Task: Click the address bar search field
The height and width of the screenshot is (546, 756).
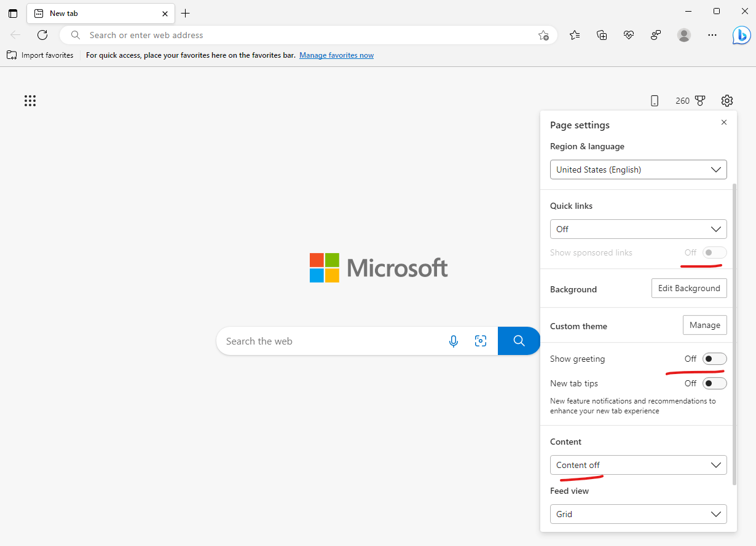Action: pos(309,35)
